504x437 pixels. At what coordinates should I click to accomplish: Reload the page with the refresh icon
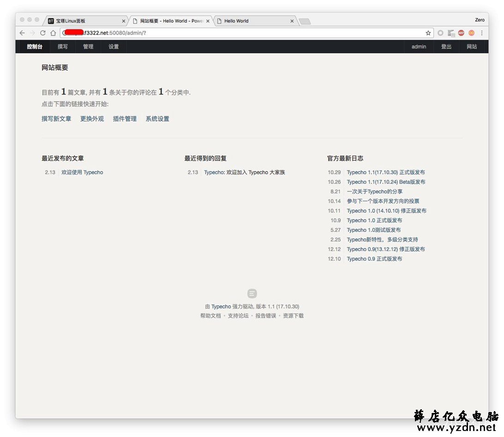tap(43, 33)
